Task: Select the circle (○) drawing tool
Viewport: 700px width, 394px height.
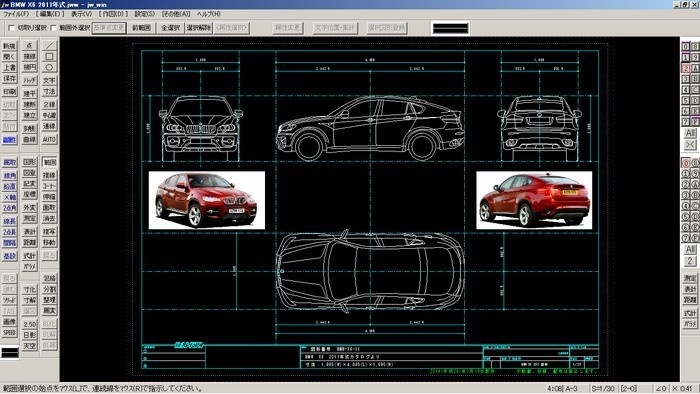Action: point(49,67)
